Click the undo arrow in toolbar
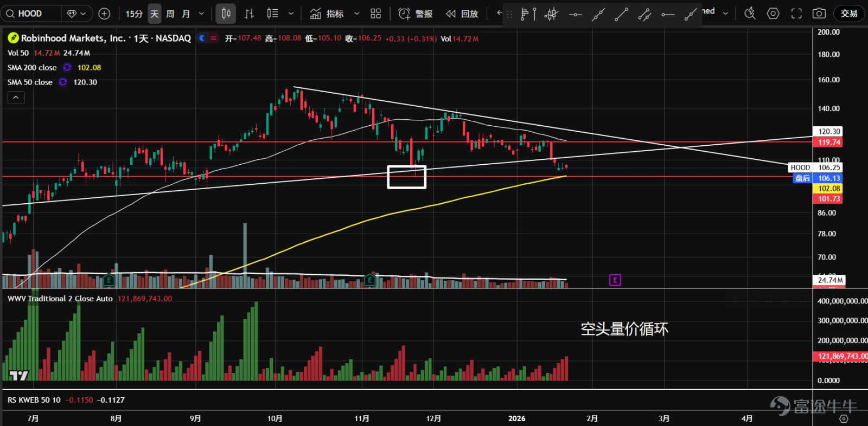This screenshot has width=868, height=426. (x=500, y=13)
